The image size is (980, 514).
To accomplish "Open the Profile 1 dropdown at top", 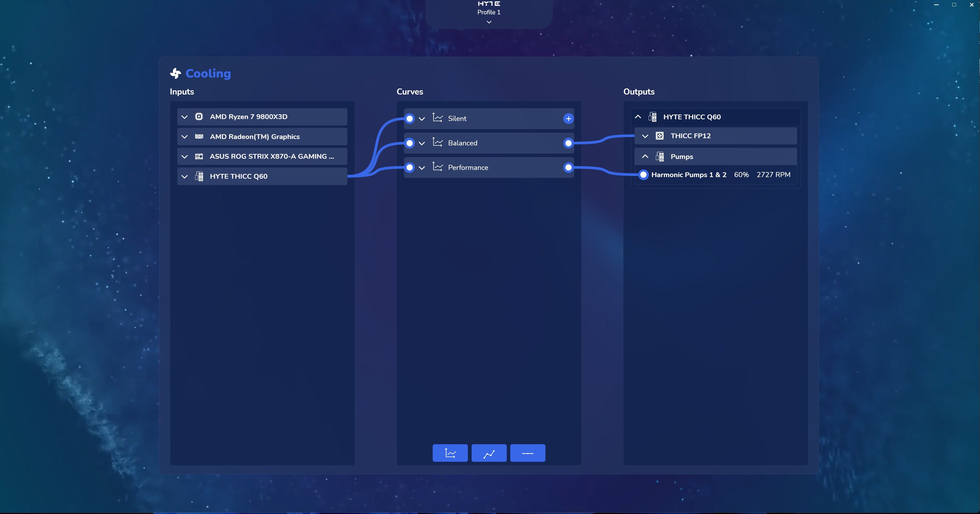I will 489,22.
